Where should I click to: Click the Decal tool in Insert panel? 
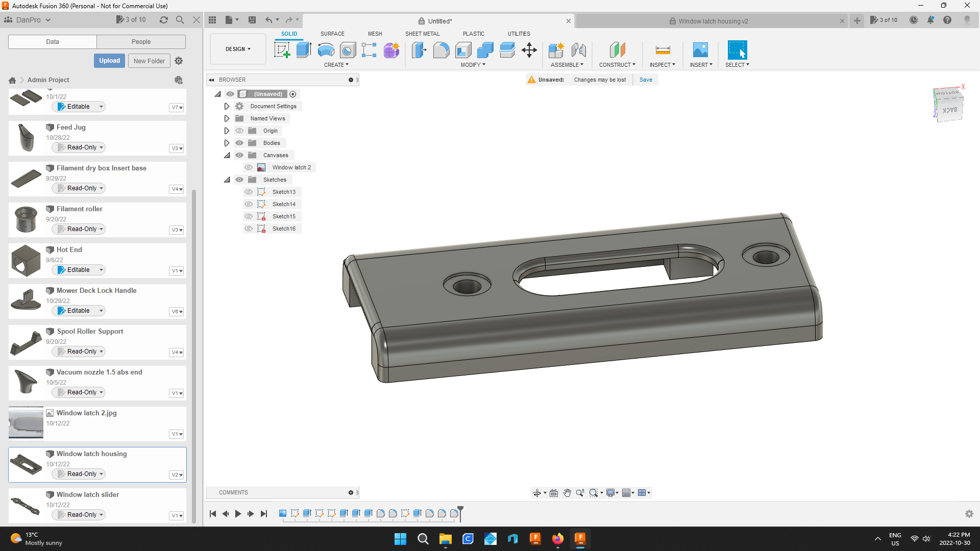[701, 50]
